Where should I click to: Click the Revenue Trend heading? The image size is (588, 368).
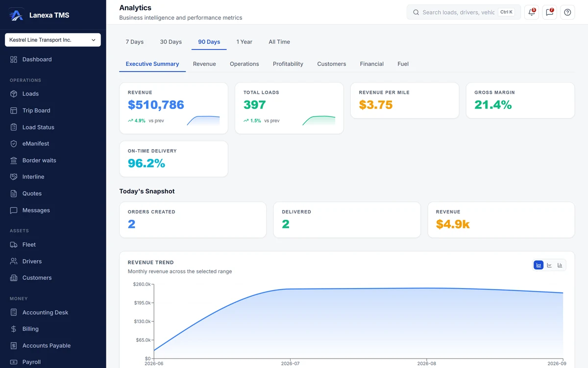tap(151, 263)
